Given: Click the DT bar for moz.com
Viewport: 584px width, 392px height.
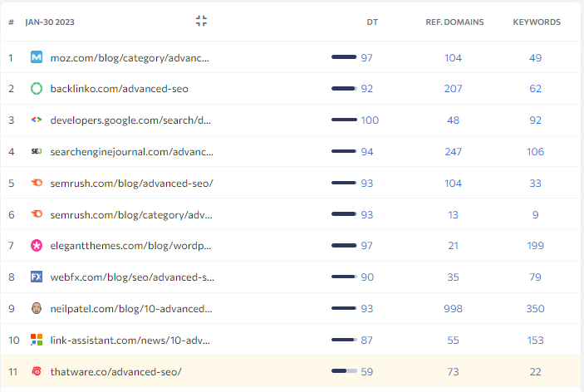Looking at the screenshot, I should pos(344,57).
